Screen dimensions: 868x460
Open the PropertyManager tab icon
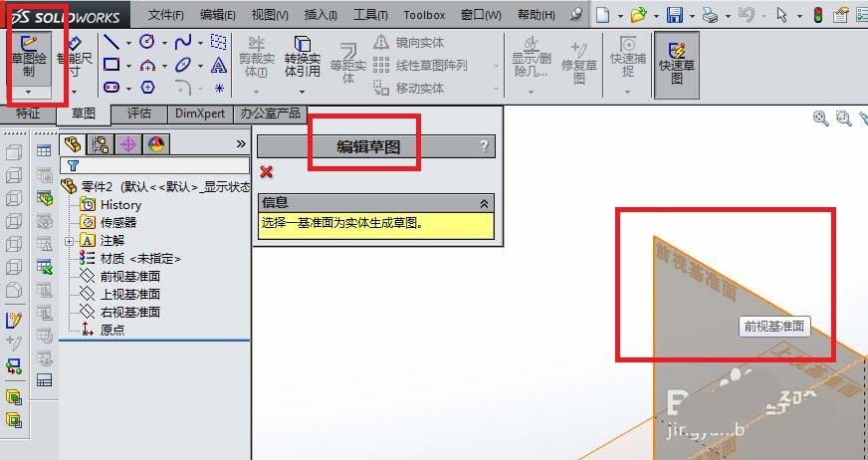[101, 144]
